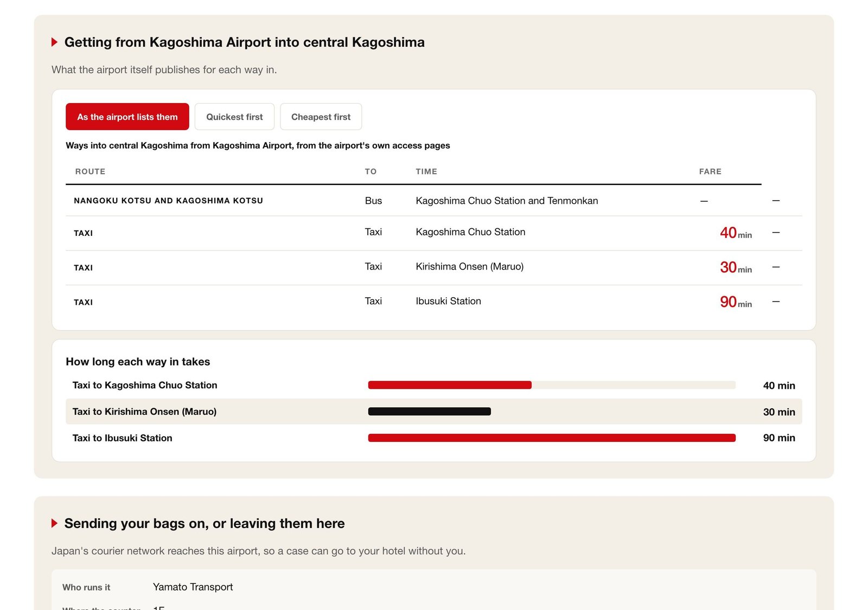The image size is (868, 610).
Task: Switch to Quickest first sorting
Action: (x=234, y=117)
